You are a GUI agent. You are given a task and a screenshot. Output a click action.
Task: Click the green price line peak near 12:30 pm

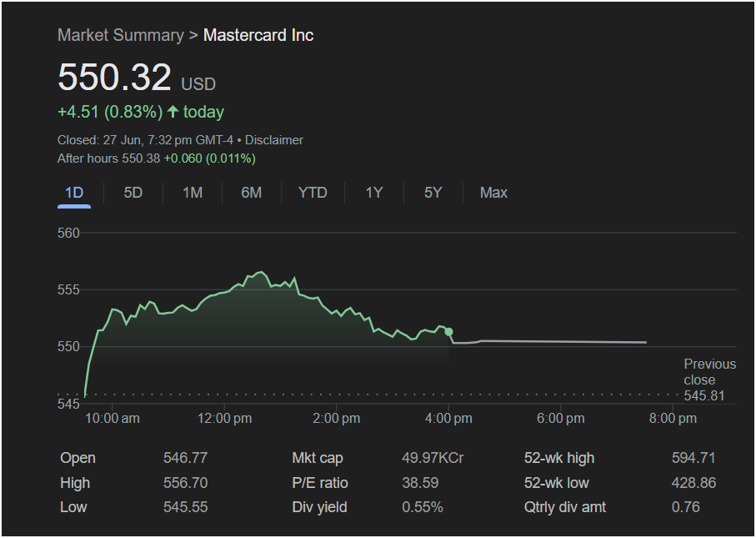point(261,272)
